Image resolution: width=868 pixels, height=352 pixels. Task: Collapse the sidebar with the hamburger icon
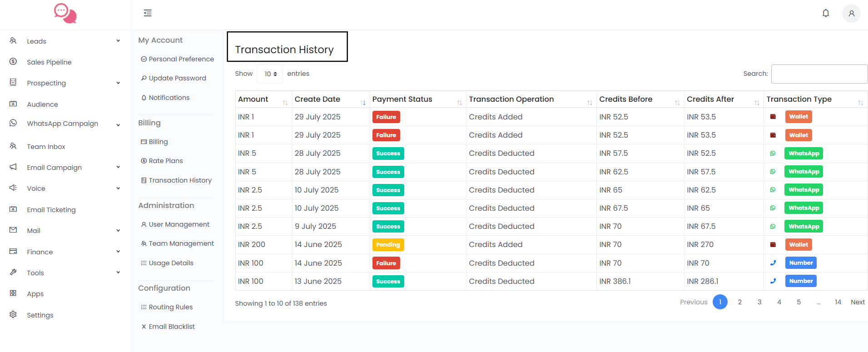pos(148,13)
